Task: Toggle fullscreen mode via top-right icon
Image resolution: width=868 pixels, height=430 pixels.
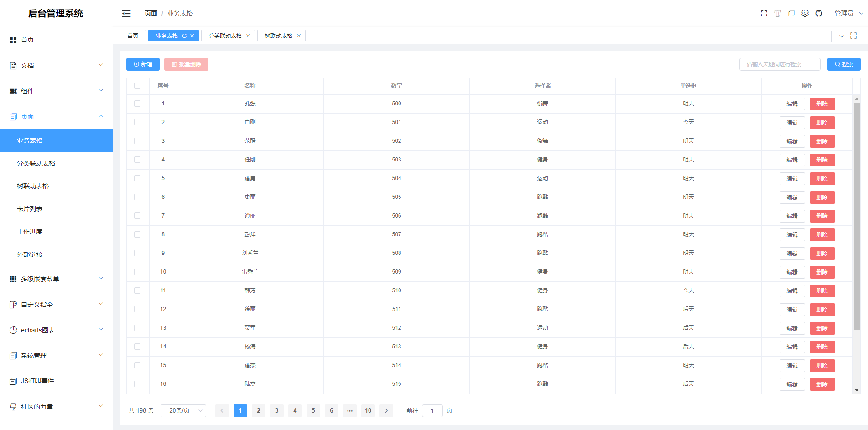Action: pyautogui.click(x=764, y=13)
